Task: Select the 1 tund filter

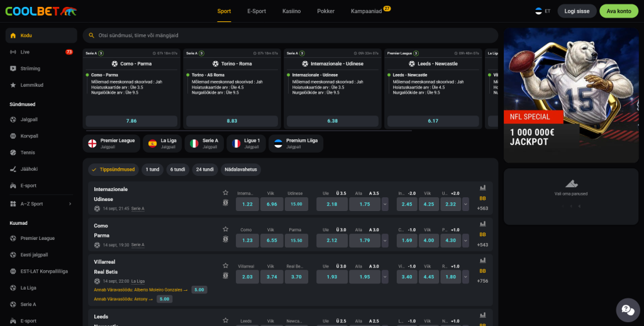Action: coord(152,170)
